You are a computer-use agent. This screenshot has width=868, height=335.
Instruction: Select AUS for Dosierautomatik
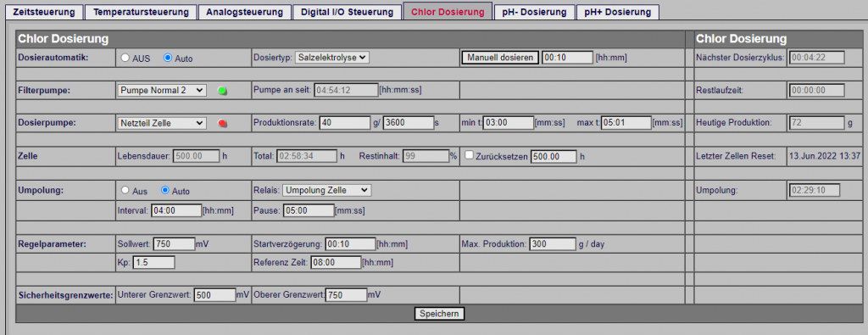pyautogui.click(x=125, y=59)
